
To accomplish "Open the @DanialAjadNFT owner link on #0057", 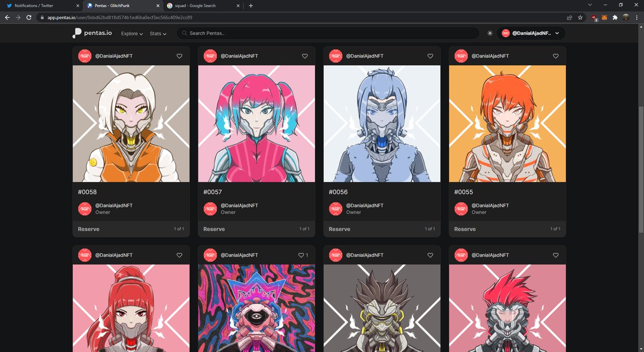I will coord(239,206).
